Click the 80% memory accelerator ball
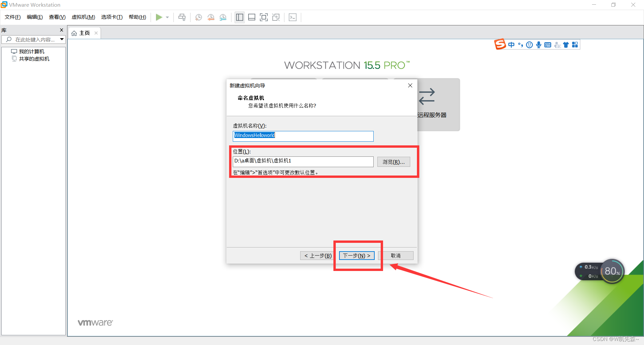 click(x=612, y=271)
